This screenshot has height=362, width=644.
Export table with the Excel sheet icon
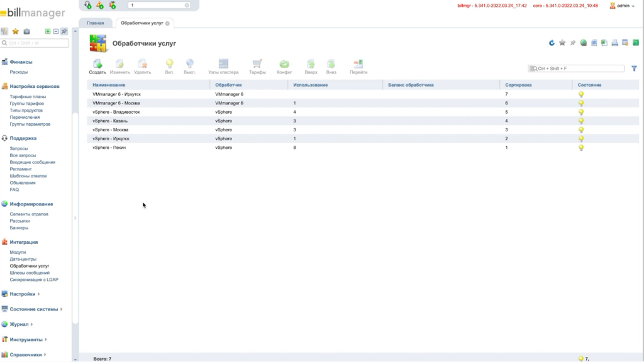[604, 43]
